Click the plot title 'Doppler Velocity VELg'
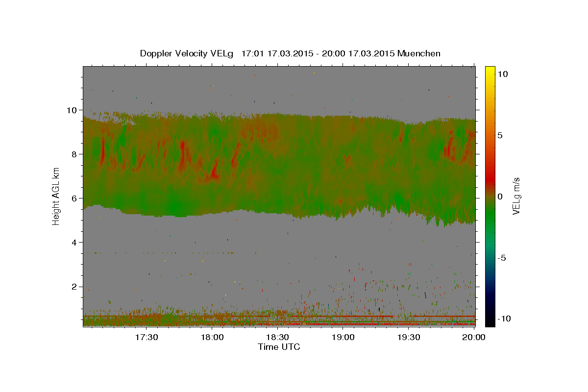588x392 pixels. click(188, 53)
